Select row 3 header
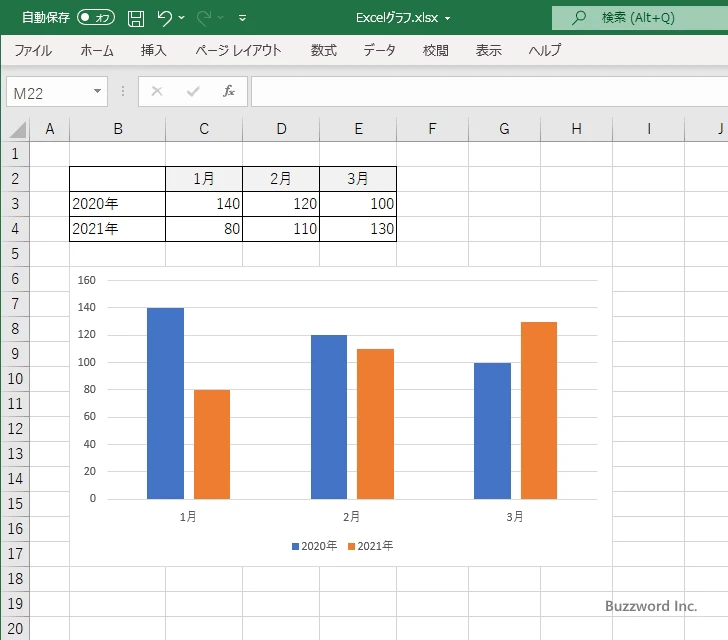Image resolution: width=728 pixels, height=640 pixels. pos(15,204)
